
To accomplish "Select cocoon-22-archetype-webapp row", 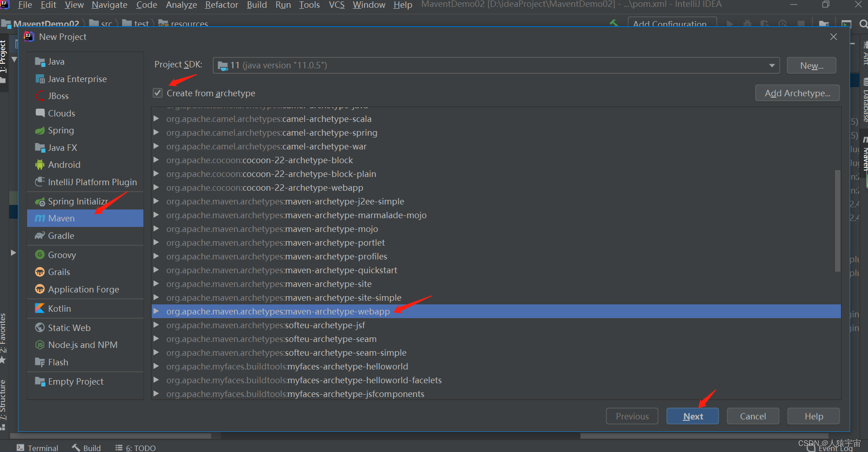I will (x=496, y=187).
